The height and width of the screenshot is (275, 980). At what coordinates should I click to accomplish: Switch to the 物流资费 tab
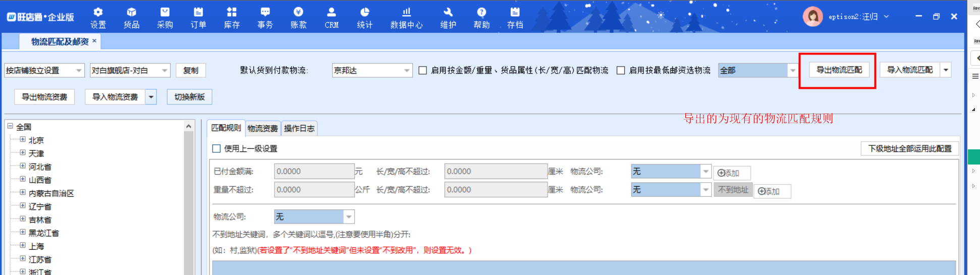tap(262, 129)
